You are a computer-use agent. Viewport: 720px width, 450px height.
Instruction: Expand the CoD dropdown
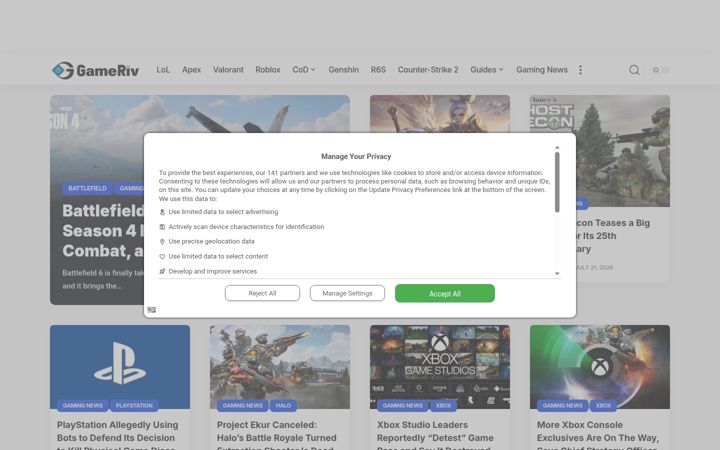pyautogui.click(x=304, y=70)
